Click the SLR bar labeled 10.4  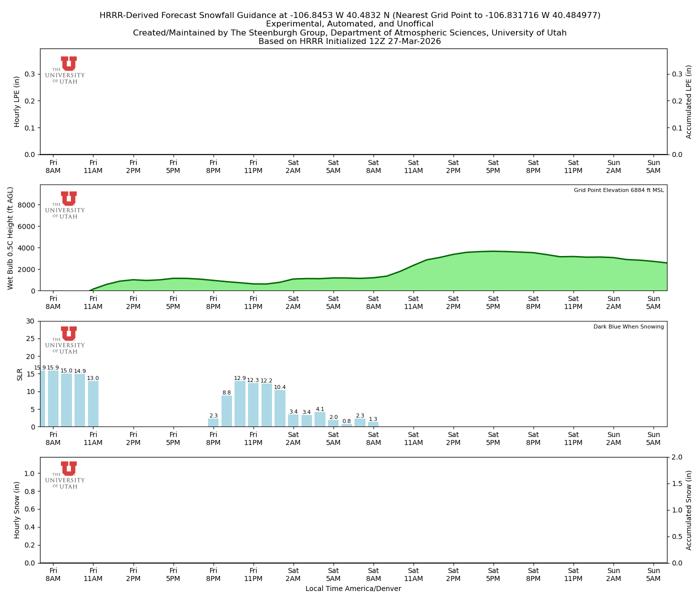(x=280, y=408)
